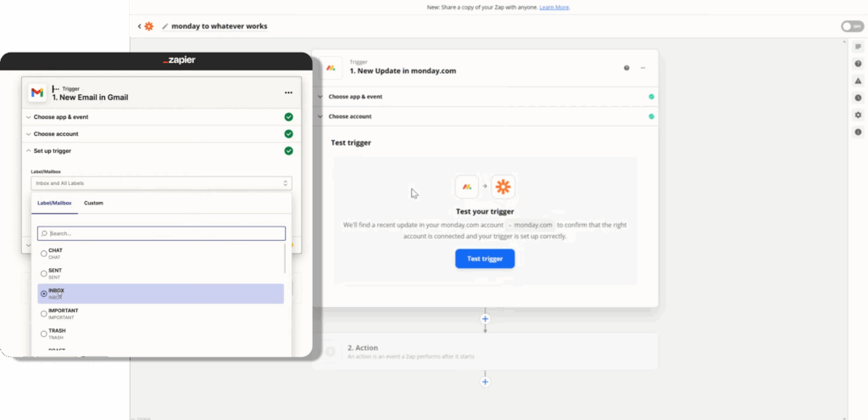Expand Choose account in the monday.com trigger
This screenshot has height=420, width=868.
point(485,116)
